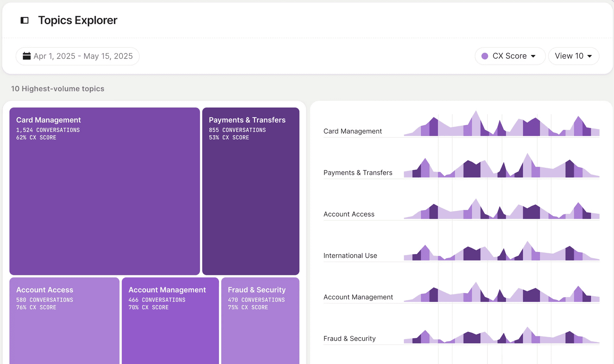Select the Fraud & Security treemap tile
This screenshot has width=614, height=364.
[x=260, y=320]
